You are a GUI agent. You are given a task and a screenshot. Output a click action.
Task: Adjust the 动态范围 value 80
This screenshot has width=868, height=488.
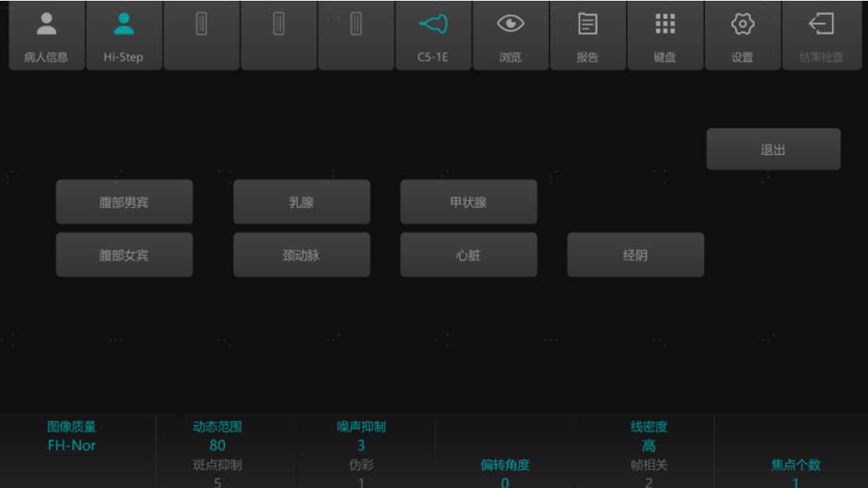(218, 436)
